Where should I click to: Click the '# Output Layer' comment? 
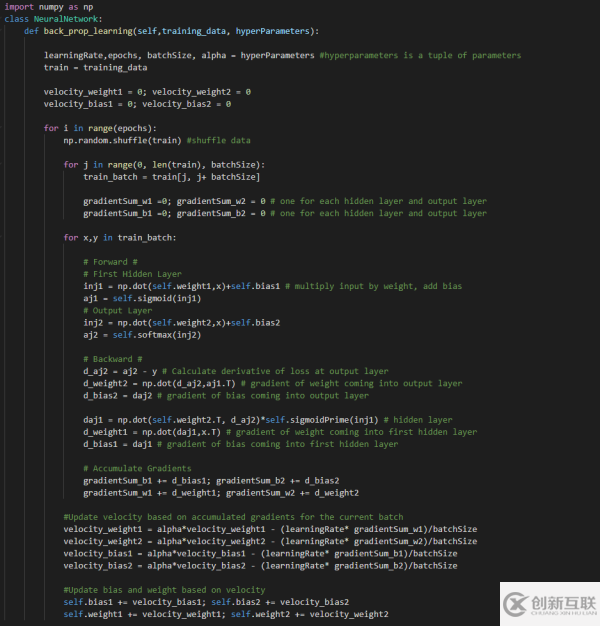pos(117,311)
